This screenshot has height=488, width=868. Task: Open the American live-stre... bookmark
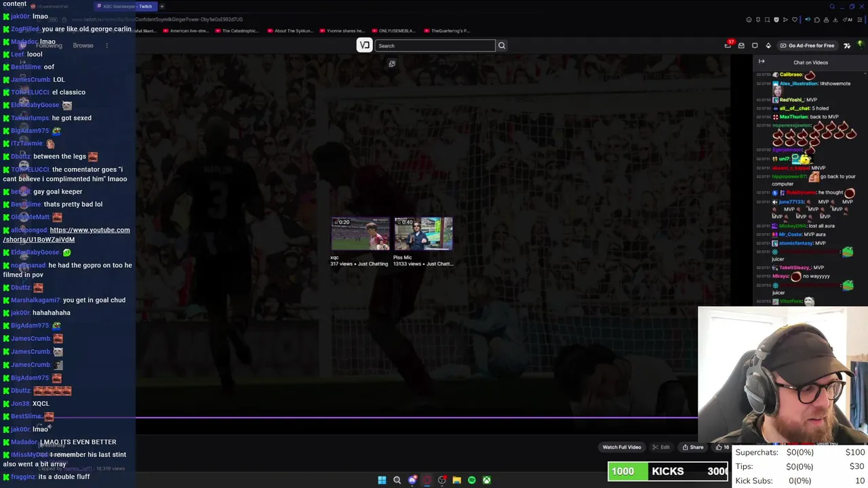[186, 30]
